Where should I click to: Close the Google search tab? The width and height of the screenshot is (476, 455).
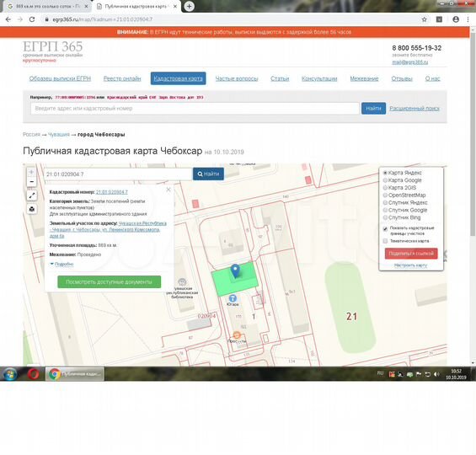coord(86,6)
